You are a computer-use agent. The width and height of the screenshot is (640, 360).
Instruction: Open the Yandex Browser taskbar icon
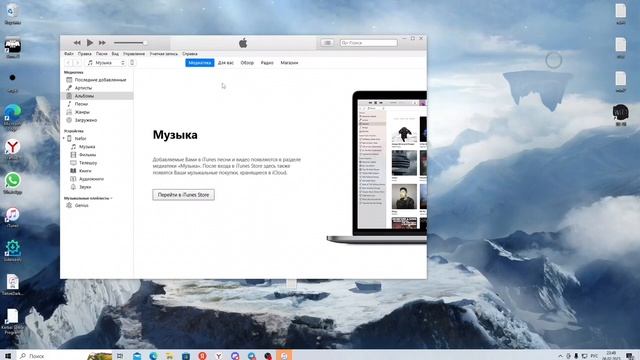click(218, 356)
